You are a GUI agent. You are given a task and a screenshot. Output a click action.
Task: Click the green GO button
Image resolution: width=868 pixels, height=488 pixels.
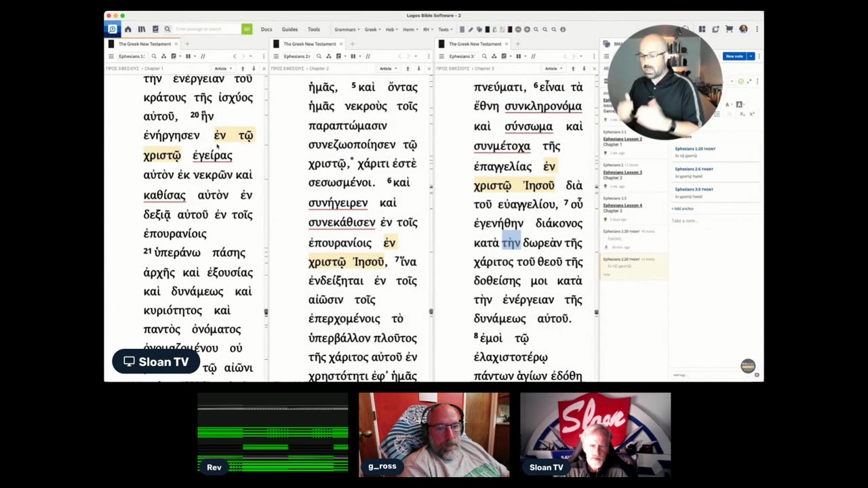[x=247, y=29]
